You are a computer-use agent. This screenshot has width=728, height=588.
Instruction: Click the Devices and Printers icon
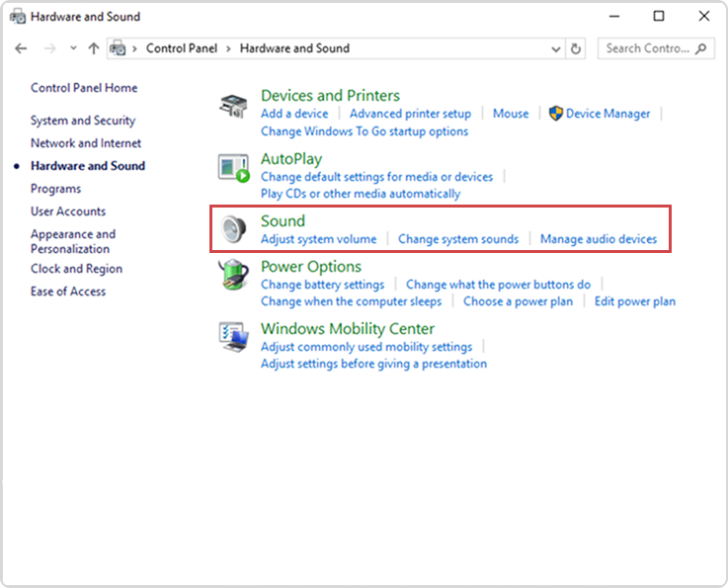click(233, 106)
